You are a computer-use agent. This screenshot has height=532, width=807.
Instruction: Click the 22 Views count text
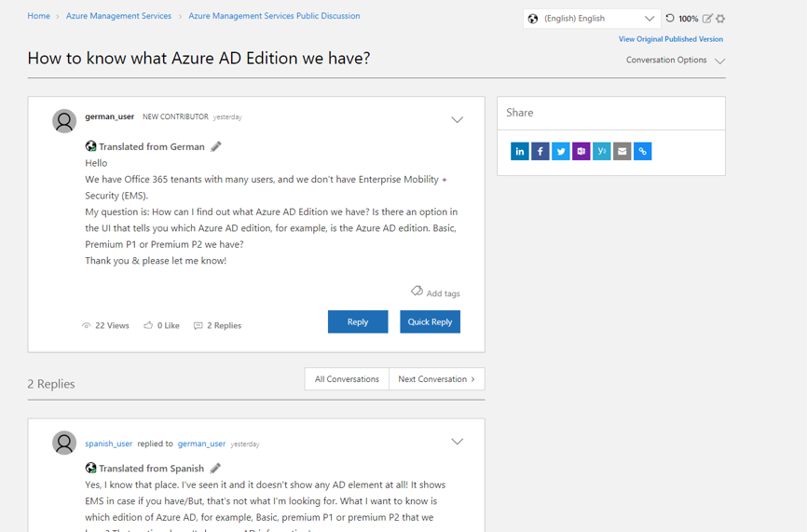click(112, 326)
